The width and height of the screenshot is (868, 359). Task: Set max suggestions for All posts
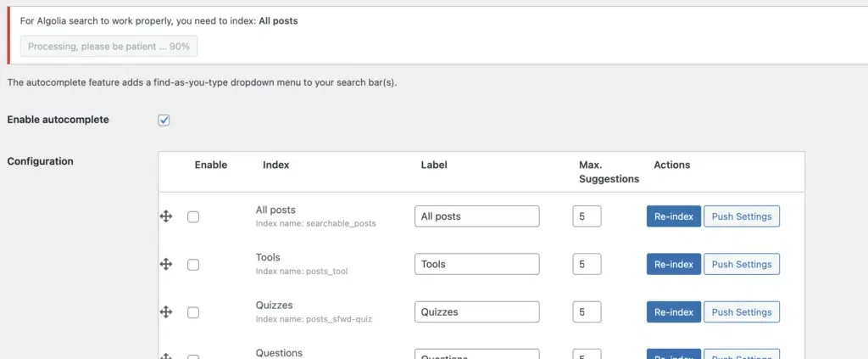587,216
